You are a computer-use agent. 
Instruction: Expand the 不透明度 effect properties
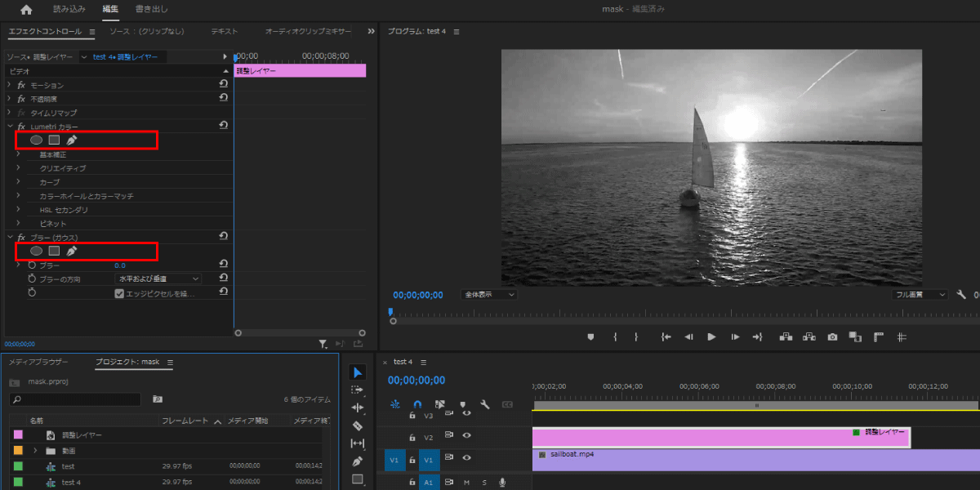point(9,99)
